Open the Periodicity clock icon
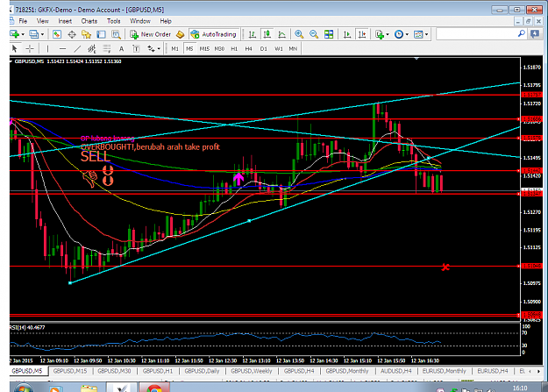Viewport: 548px width, 392px height. [399, 34]
